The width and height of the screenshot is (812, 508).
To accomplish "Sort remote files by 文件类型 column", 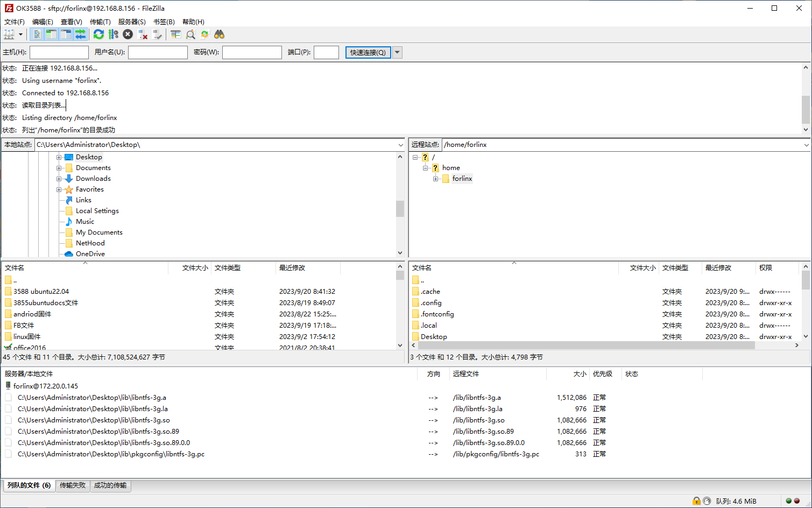I will coord(680,268).
